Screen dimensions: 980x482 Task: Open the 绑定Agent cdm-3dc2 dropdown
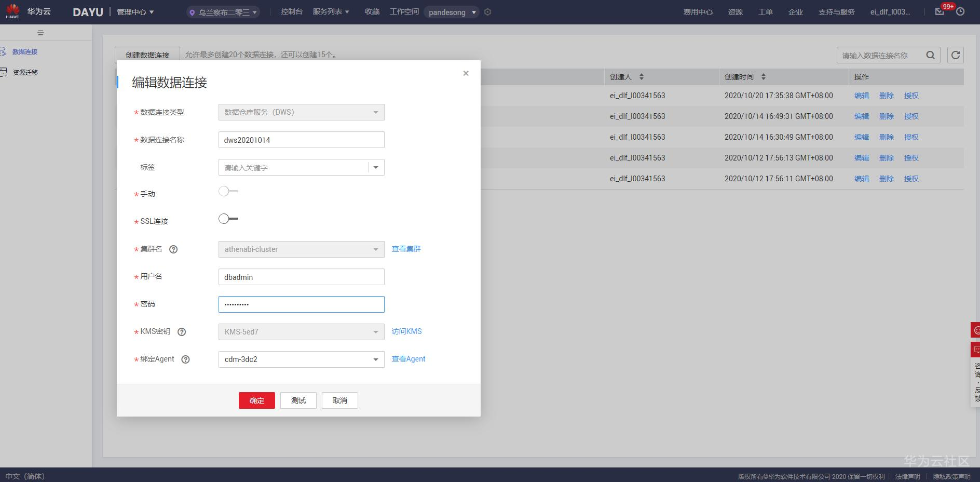click(x=301, y=359)
